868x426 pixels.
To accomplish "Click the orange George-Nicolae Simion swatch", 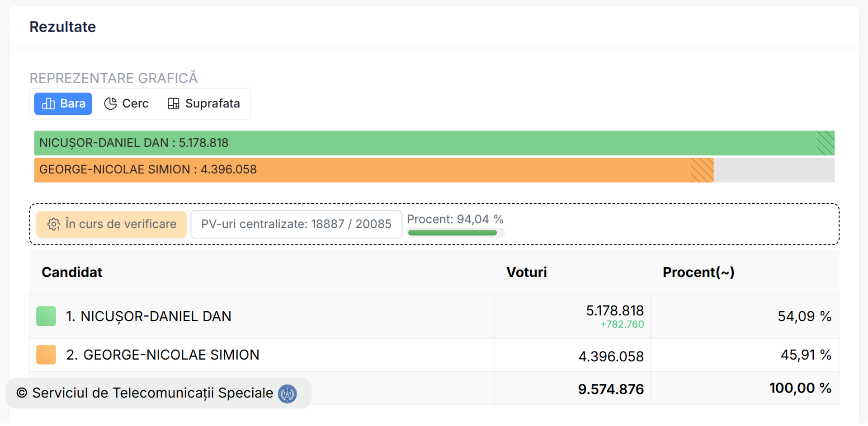I will tap(46, 355).
